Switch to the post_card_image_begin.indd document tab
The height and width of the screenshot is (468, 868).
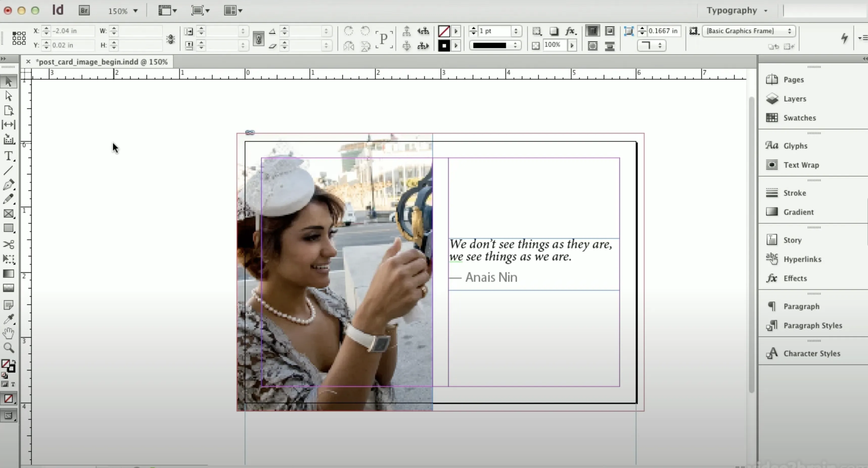[x=101, y=62]
